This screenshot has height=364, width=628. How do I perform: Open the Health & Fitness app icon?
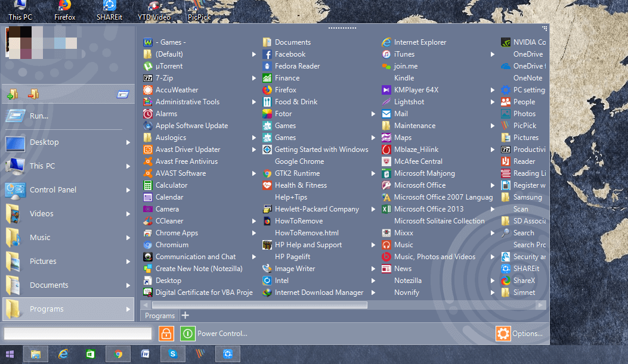[267, 185]
